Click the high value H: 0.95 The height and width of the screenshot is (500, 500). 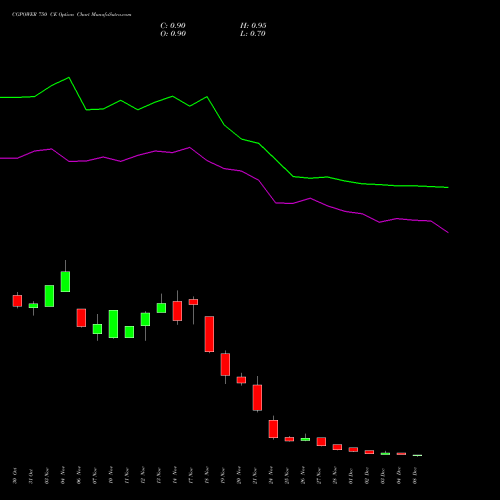(253, 26)
